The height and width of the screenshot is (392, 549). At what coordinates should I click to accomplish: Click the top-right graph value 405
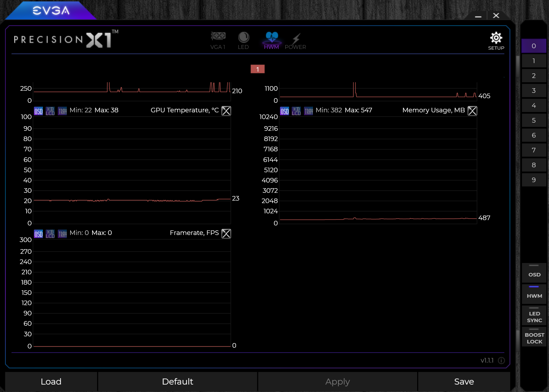[484, 96]
